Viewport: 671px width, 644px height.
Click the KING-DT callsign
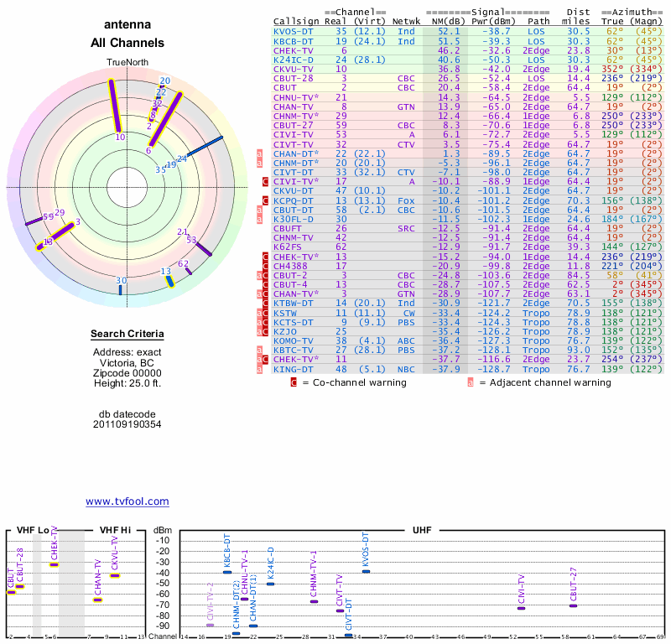294,369
